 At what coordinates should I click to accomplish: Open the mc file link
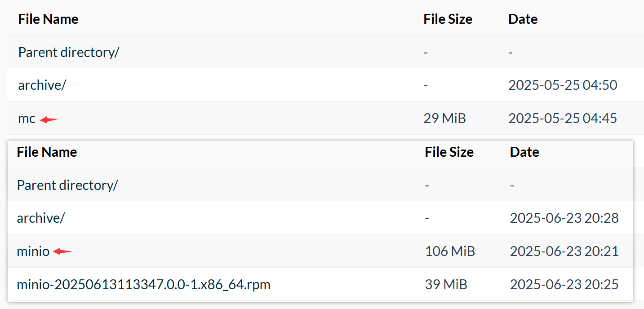click(27, 119)
